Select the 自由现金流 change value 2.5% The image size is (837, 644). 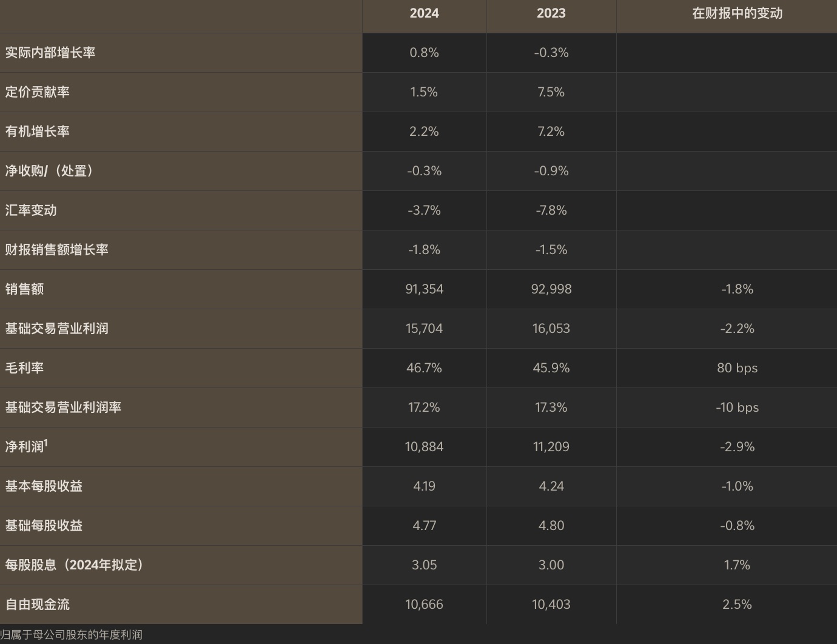coord(737,605)
